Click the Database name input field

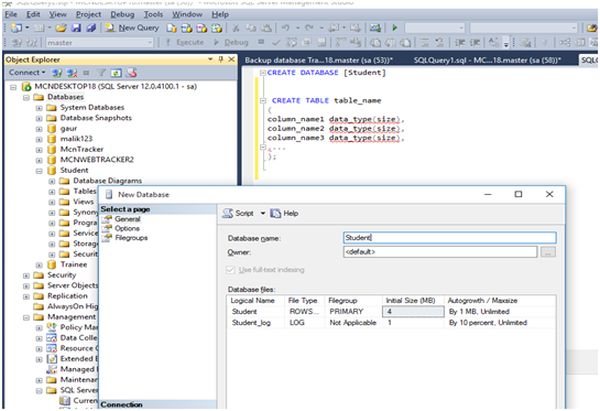tap(447, 238)
